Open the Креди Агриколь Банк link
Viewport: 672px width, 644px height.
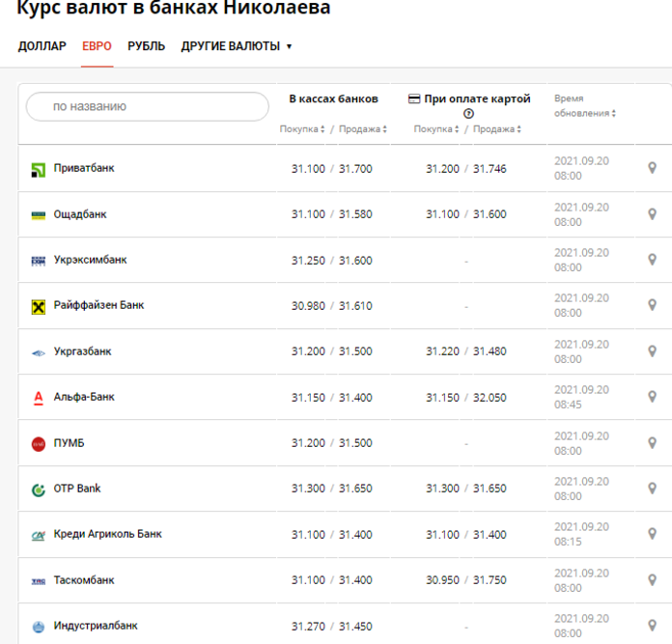[x=107, y=534]
